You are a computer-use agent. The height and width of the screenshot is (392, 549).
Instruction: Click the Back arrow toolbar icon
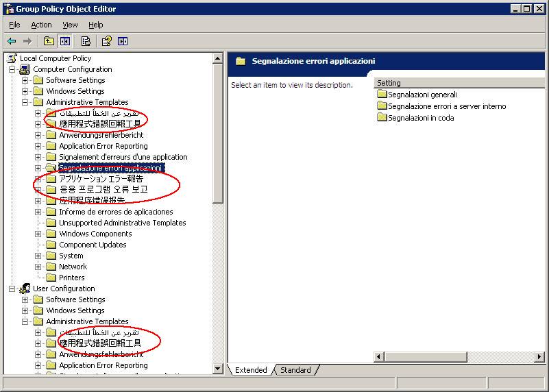tap(12, 41)
